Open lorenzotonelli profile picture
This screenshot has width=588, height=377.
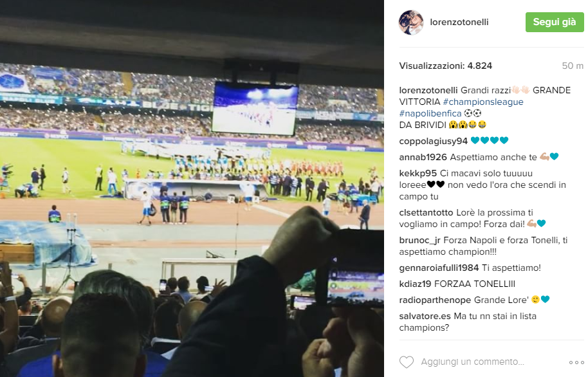coord(411,22)
